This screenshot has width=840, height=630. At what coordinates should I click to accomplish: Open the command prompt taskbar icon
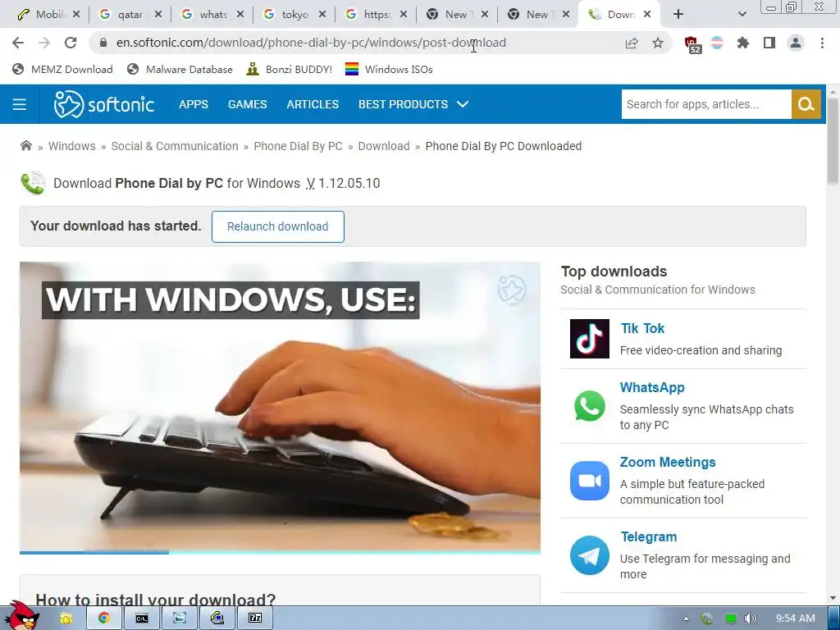pos(141,619)
